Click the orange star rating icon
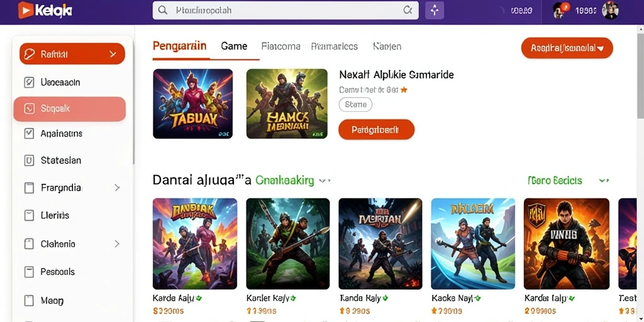 click(x=404, y=89)
